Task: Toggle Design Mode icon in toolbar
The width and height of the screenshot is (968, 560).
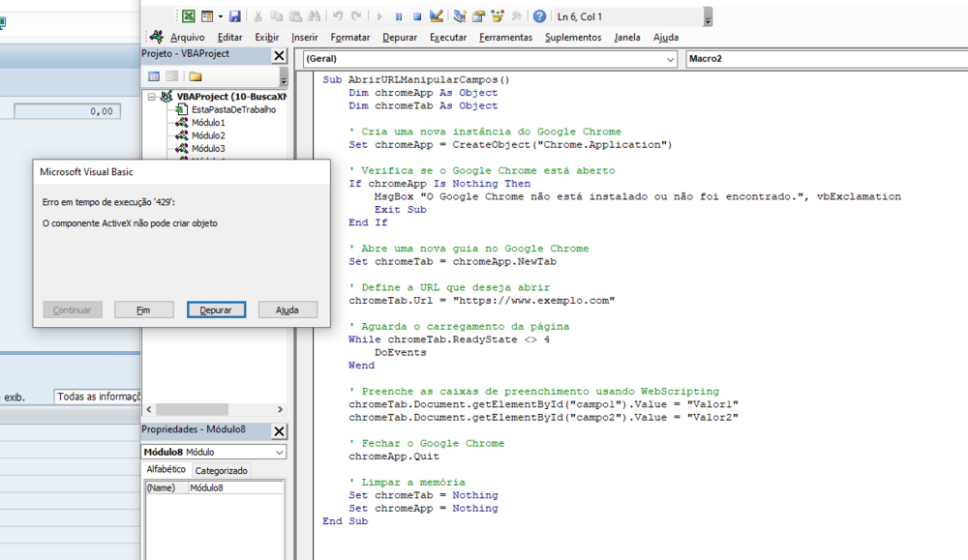Action: tap(437, 16)
